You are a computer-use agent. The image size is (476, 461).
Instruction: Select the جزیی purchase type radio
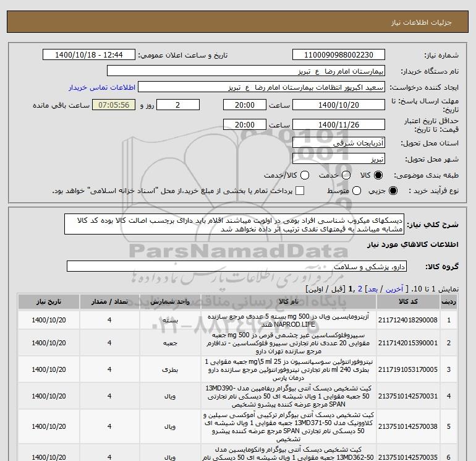point(393,191)
